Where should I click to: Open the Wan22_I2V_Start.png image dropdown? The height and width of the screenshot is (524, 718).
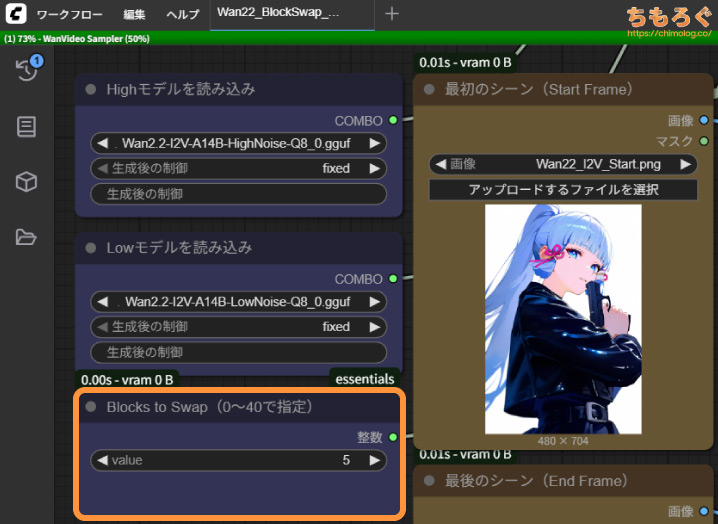click(563, 164)
